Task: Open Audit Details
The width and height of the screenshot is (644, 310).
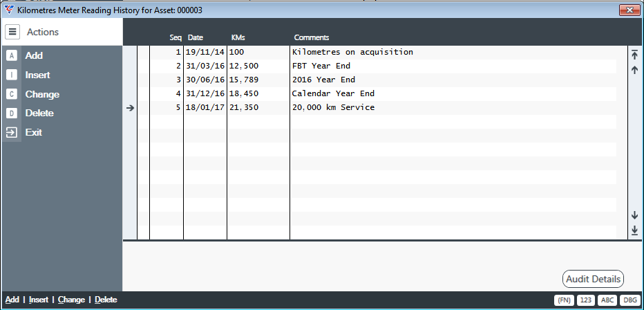Action: (x=593, y=279)
